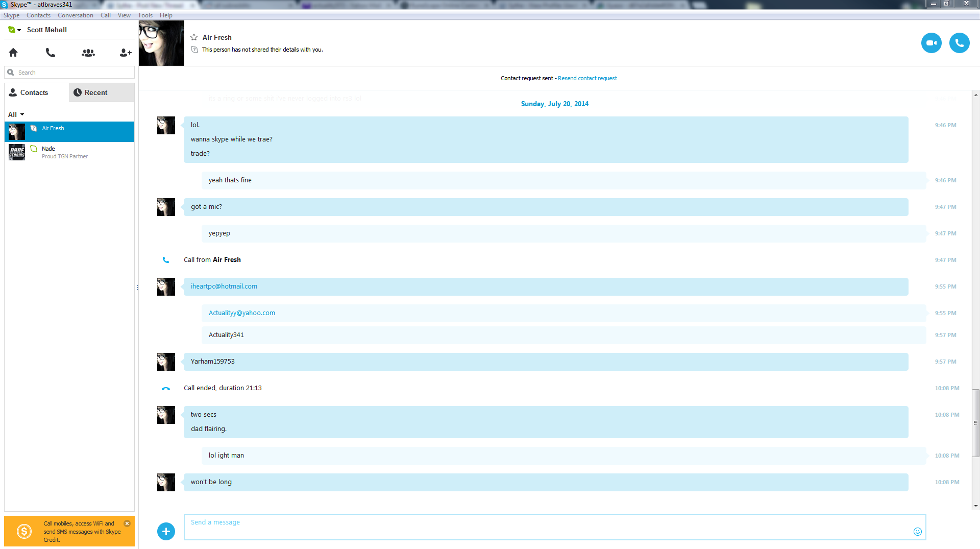Start a video call with Air Fresh
Viewport: 980px width, 549px height.
coord(931,43)
